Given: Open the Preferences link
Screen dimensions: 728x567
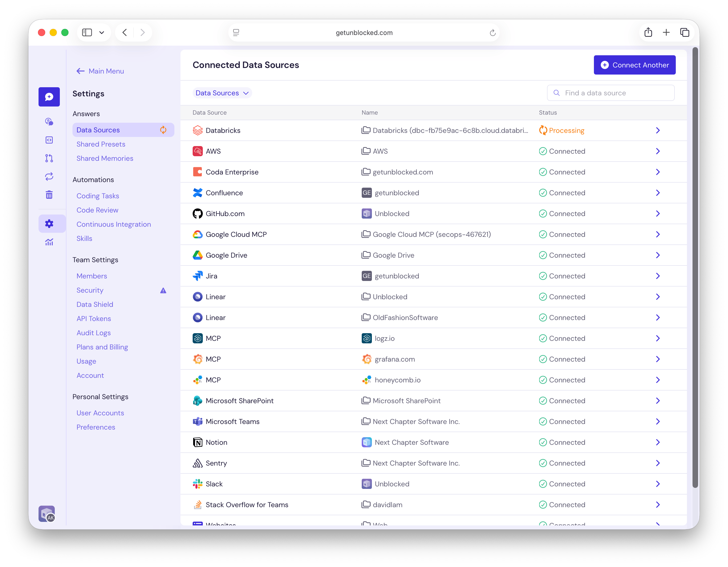Looking at the screenshot, I should (96, 427).
